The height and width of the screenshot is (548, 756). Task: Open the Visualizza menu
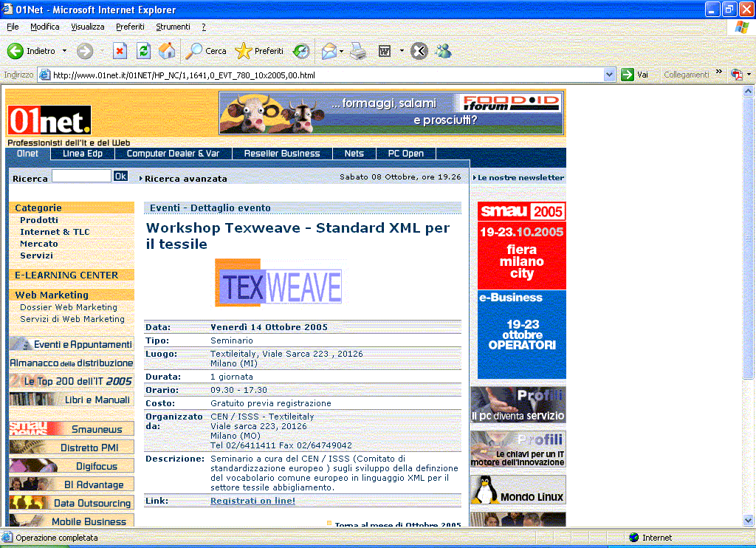coord(88,27)
